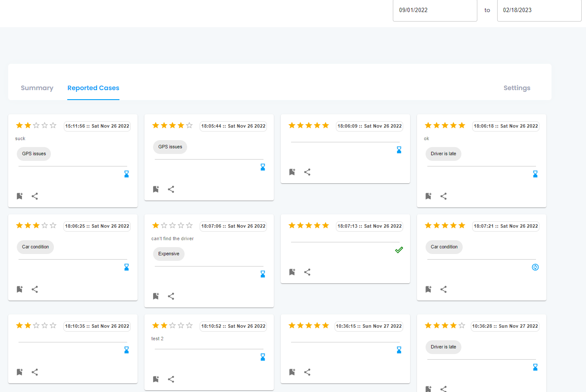Share the 18:06:09 five-star case
The image size is (586, 392).
(307, 172)
